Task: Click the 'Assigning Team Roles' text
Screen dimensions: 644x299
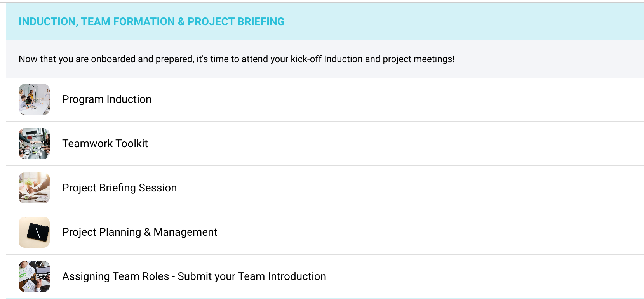Action: point(115,276)
